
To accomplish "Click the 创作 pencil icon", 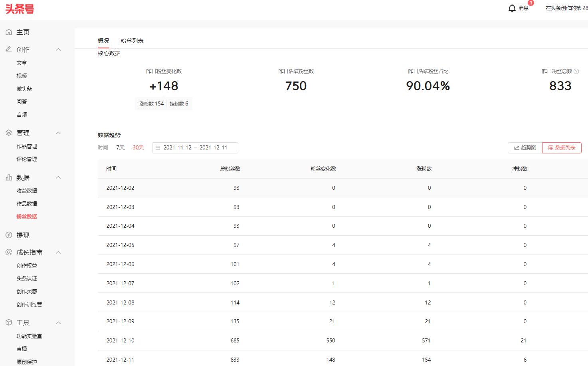I will (9, 50).
